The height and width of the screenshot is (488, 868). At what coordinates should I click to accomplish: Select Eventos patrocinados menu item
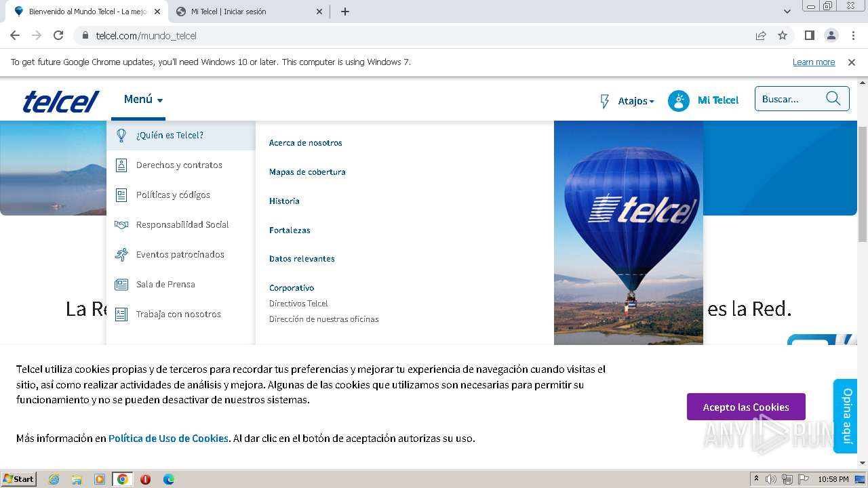coord(181,255)
